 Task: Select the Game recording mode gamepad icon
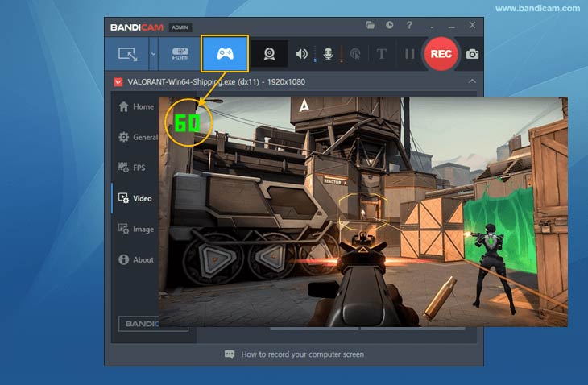click(x=225, y=54)
